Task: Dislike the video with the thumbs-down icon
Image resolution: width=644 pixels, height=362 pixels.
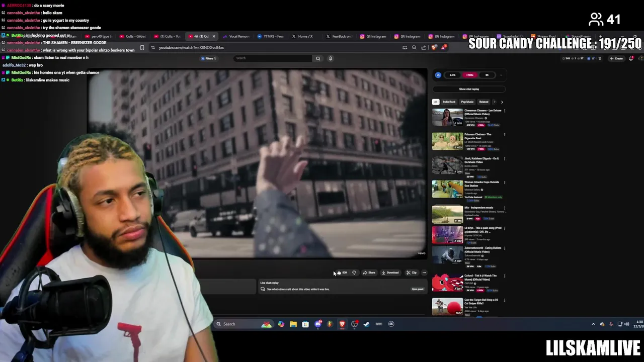Action: point(354,273)
